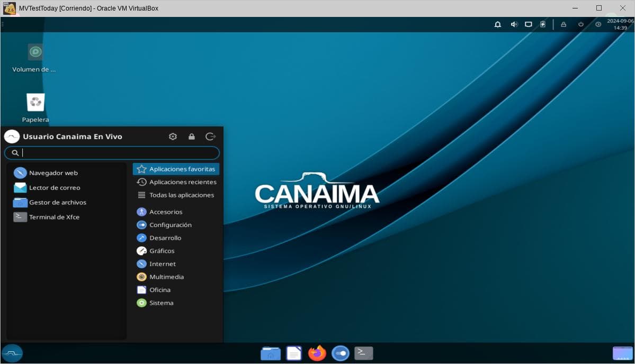This screenshot has width=635, height=364.
Task: Lock the screen from the menu header
Action: 192,136
